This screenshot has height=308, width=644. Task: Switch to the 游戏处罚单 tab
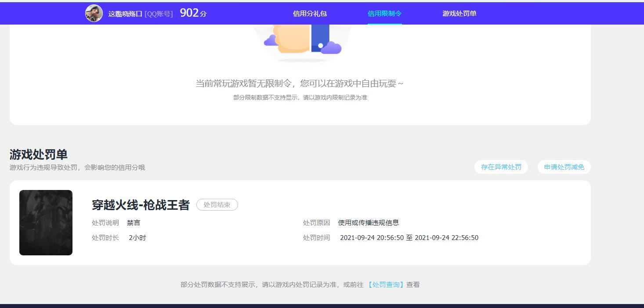coord(459,14)
